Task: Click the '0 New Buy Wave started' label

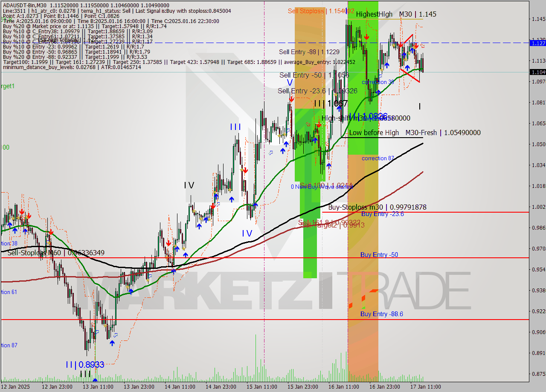Action: point(322,187)
